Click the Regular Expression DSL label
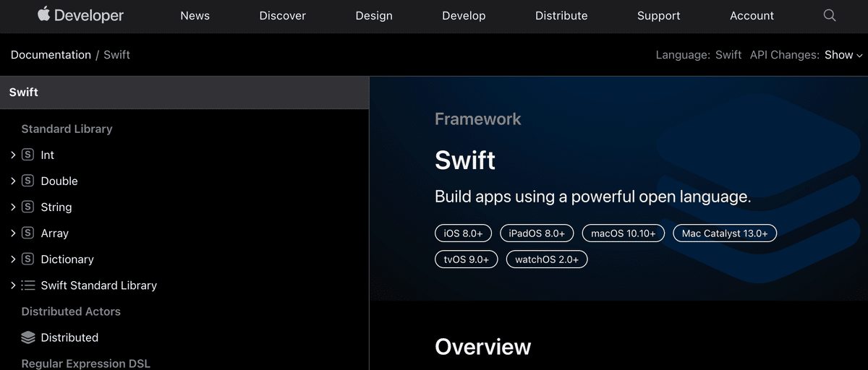 click(x=86, y=363)
